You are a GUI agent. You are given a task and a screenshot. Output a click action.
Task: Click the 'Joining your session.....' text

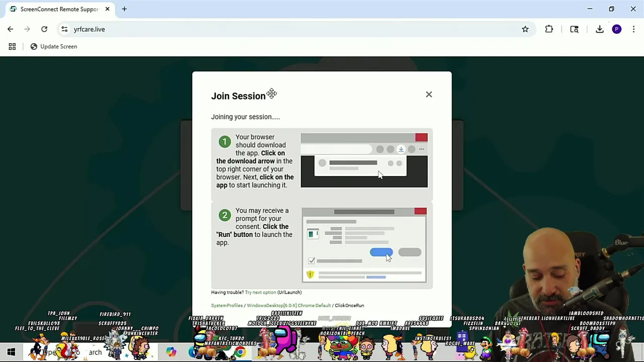coord(246,117)
